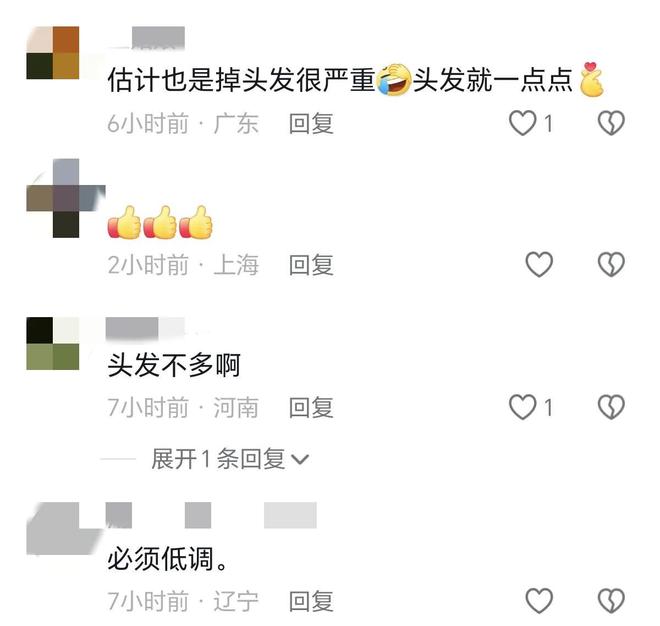This screenshot has width=660, height=626.
Task: Tap broken heart on the 上海 comment
Action: [611, 265]
